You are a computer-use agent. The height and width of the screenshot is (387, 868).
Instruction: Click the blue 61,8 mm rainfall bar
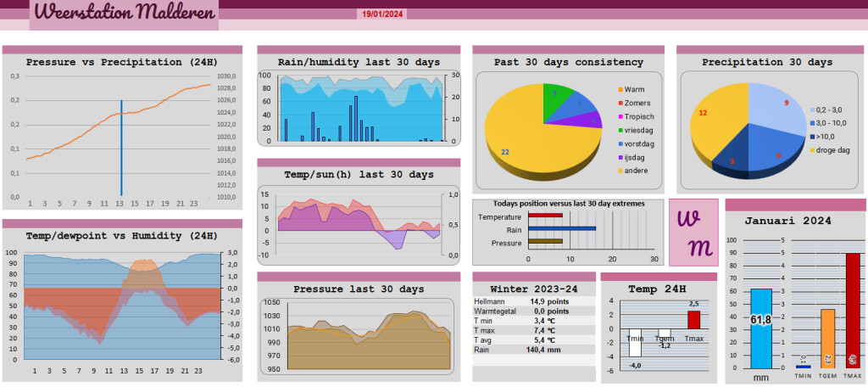tap(761, 328)
